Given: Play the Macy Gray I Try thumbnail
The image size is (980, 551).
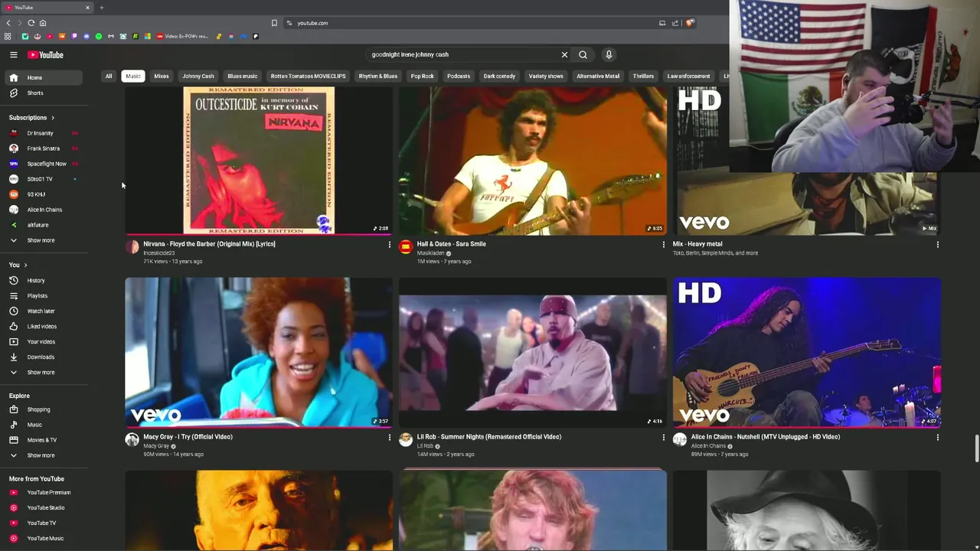Looking at the screenshot, I should pos(259,352).
